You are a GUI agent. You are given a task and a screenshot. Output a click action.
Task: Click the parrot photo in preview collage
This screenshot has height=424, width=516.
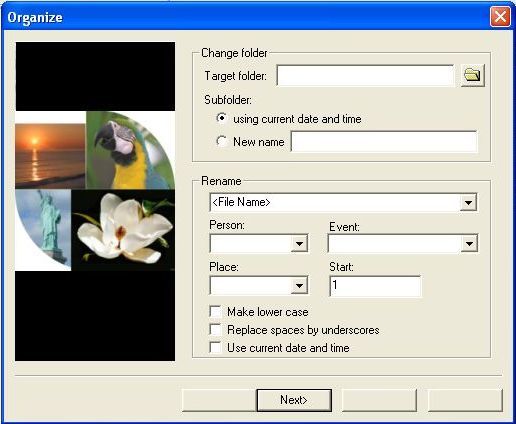[130, 150]
